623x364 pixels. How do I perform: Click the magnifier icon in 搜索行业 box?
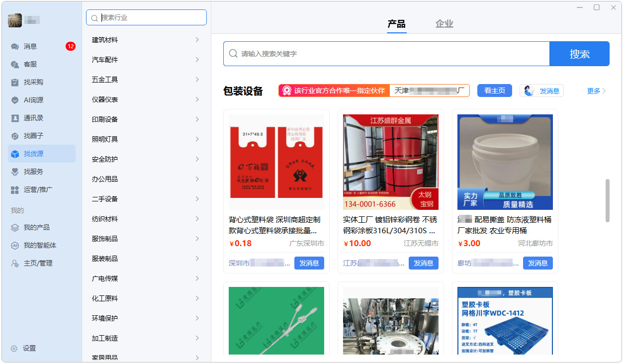pyautogui.click(x=94, y=18)
